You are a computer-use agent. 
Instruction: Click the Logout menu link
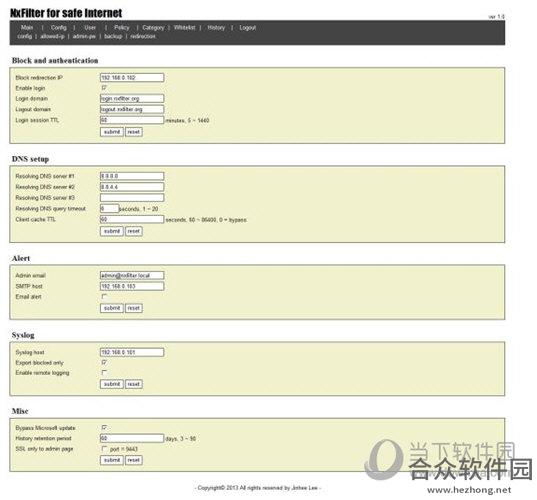[248, 27]
